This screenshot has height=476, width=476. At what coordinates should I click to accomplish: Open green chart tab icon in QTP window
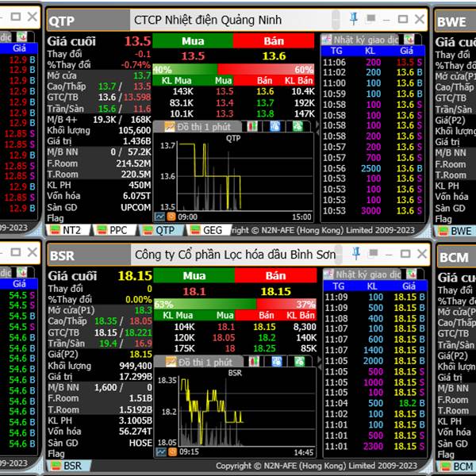point(297,126)
